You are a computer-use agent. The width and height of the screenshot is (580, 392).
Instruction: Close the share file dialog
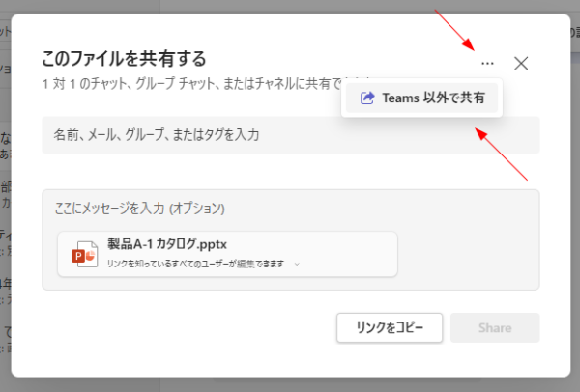click(x=521, y=63)
